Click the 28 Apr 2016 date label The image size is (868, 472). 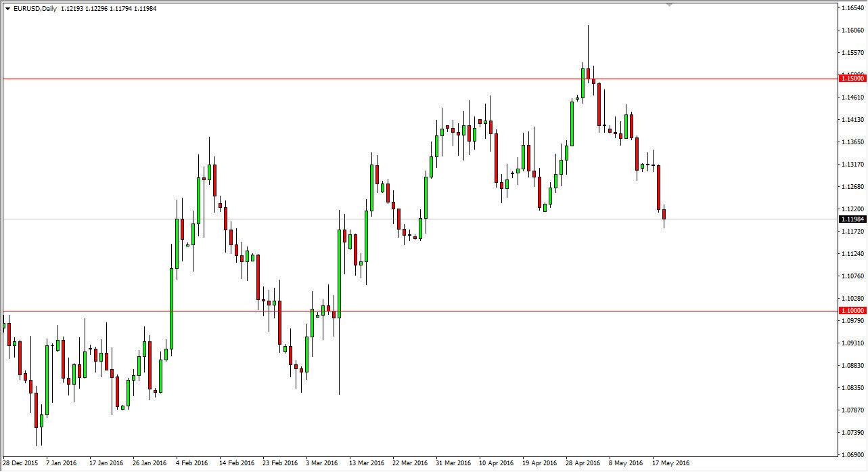point(584,464)
